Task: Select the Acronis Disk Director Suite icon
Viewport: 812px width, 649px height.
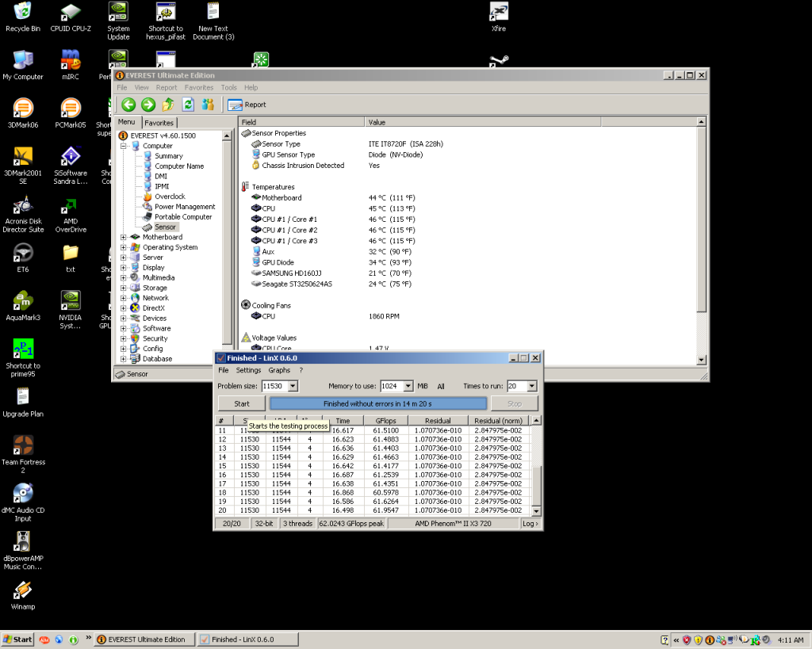Action: [x=23, y=214]
